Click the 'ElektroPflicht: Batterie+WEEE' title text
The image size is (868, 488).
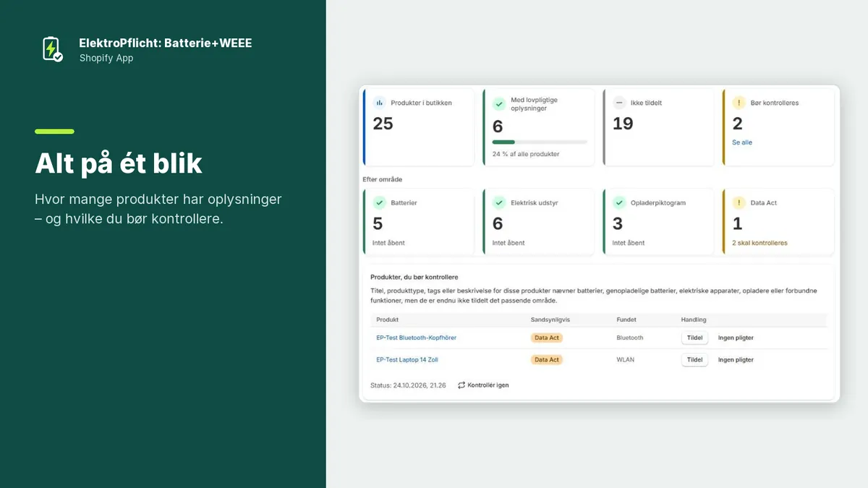coord(166,43)
